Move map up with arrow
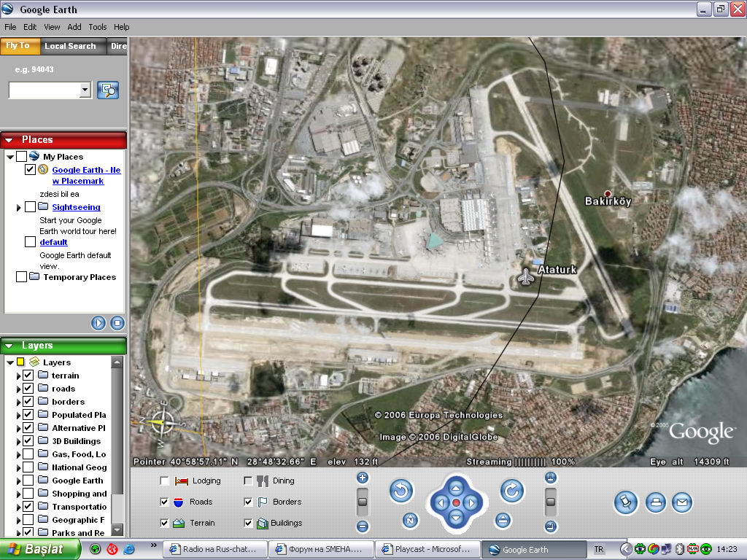Image resolution: width=747 pixels, height=560 pixels. click(456, 488)
